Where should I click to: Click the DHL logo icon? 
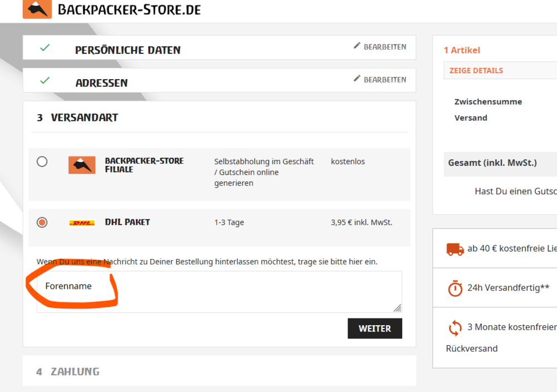[82, 223]
